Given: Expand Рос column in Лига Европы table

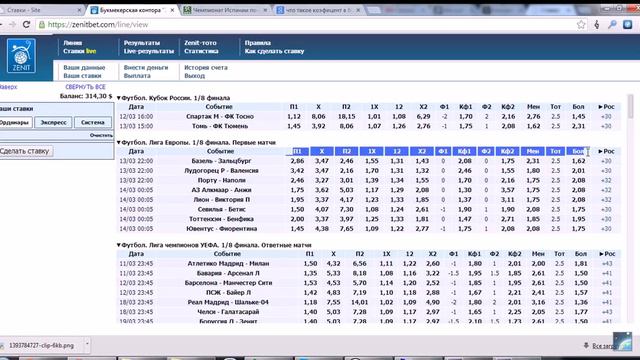Looking at the screenshot, I should click(607, 151).
